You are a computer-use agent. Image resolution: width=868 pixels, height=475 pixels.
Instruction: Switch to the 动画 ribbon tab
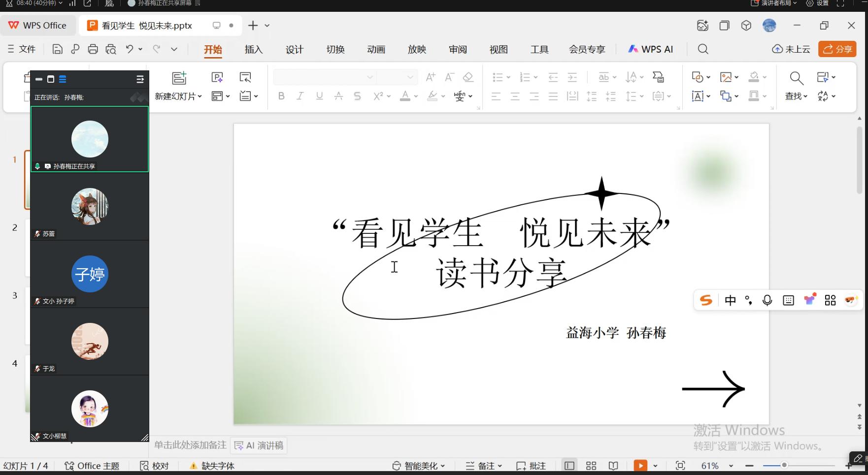376,49
